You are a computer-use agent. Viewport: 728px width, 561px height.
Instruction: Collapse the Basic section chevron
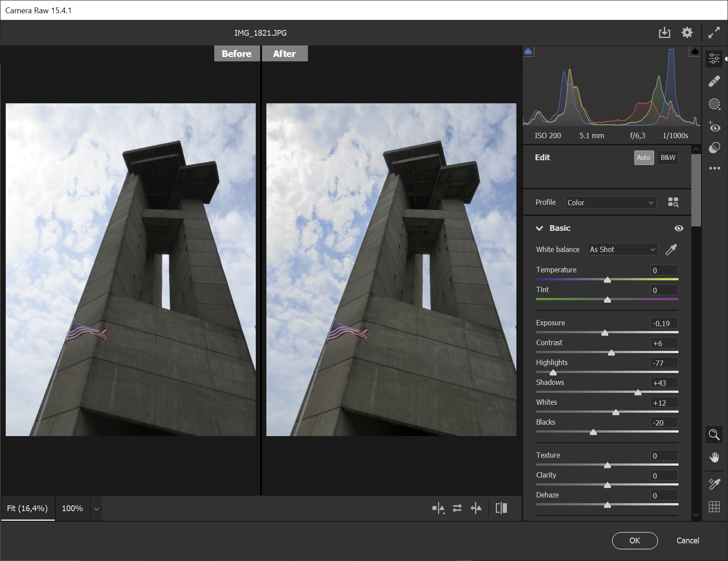tap(539, 228)
